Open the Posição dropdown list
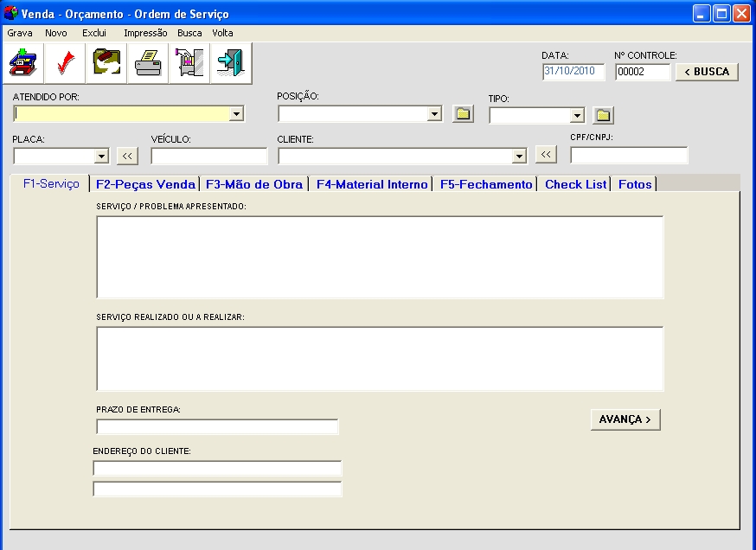Viewport: 756px width, 550px height. coord(435,114)
